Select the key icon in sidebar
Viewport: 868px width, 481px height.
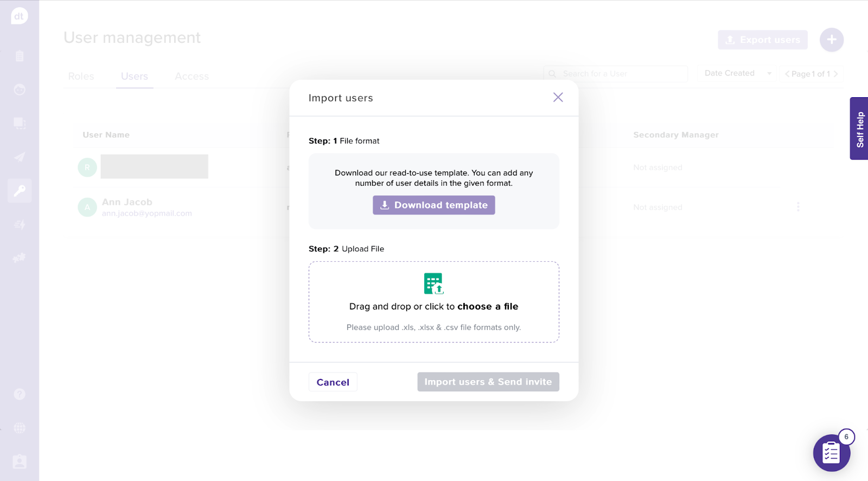tap(20, 191)
